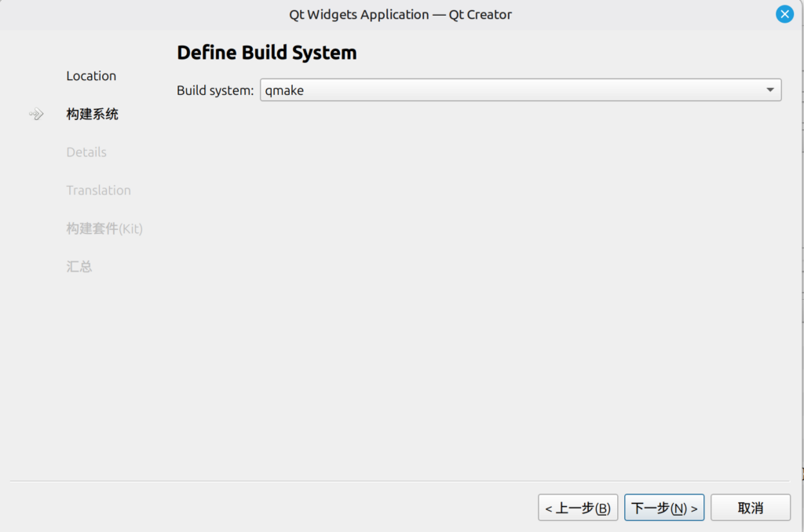Click the 下一步(N) next button
804x532 pixels.
tap(664, 508)
